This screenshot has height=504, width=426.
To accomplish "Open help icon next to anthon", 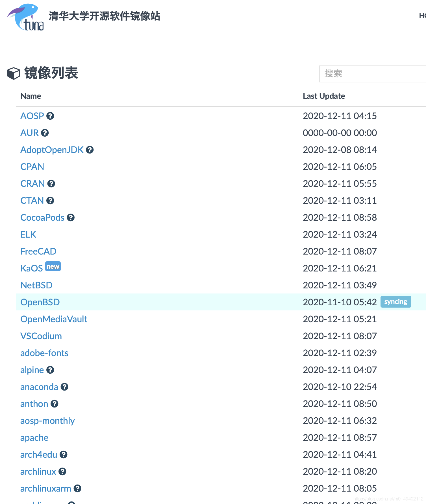I will coord(55,404).
